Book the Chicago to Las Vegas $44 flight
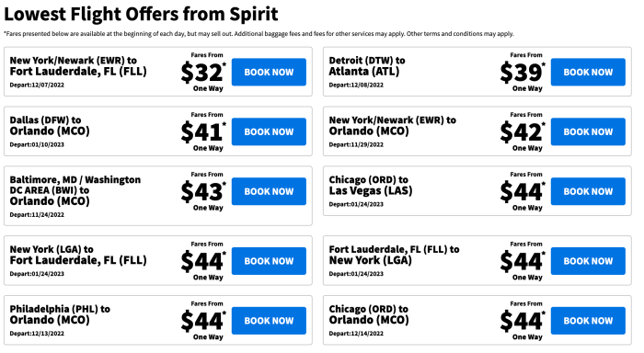The image size is (644, 353). [588, 191]
